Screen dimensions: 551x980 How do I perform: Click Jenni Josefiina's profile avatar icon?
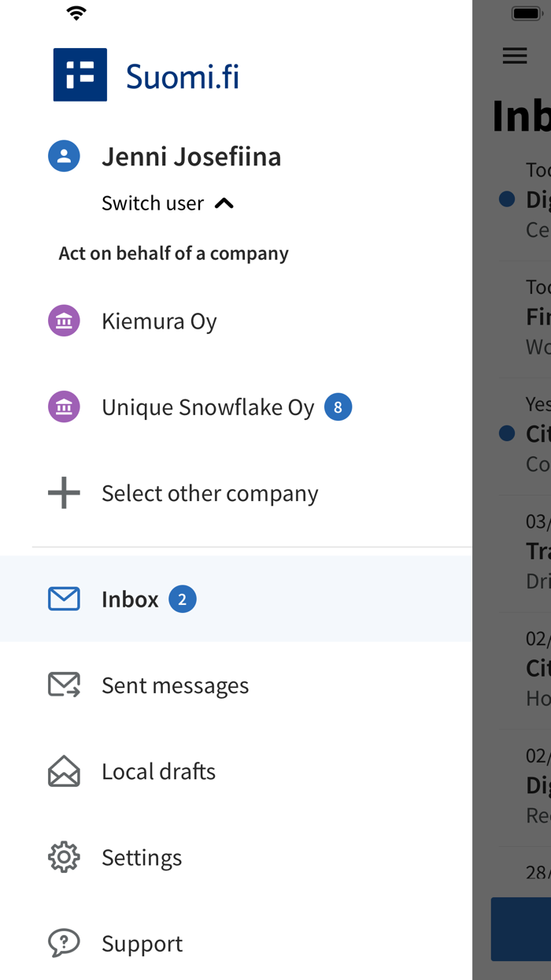pos(64,156)
